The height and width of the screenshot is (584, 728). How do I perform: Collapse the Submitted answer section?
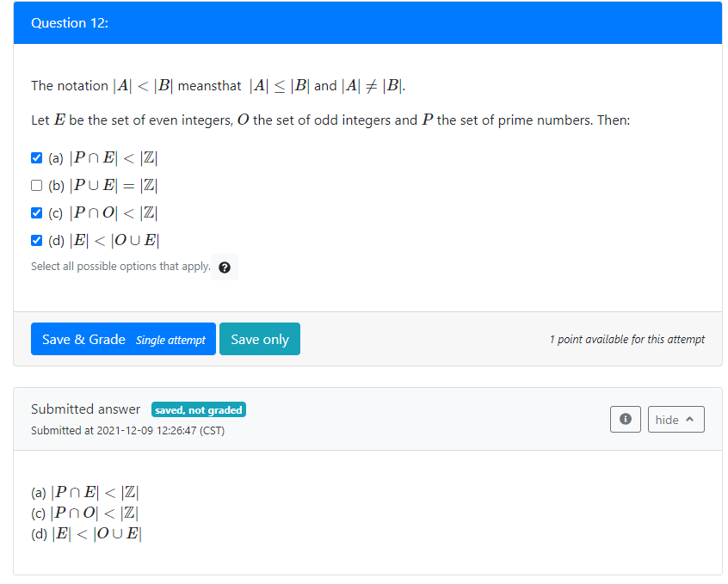pyautogui.click(x=676, y=419)
